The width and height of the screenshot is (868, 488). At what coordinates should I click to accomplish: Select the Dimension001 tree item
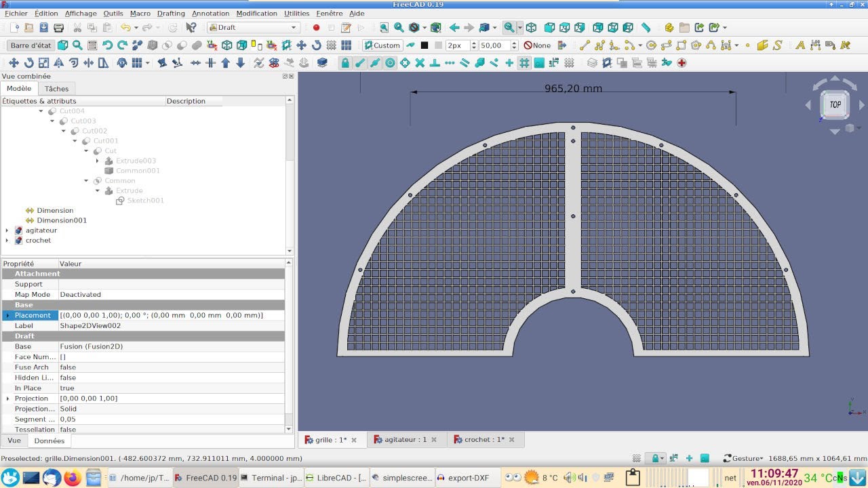(x=62, y=220)
